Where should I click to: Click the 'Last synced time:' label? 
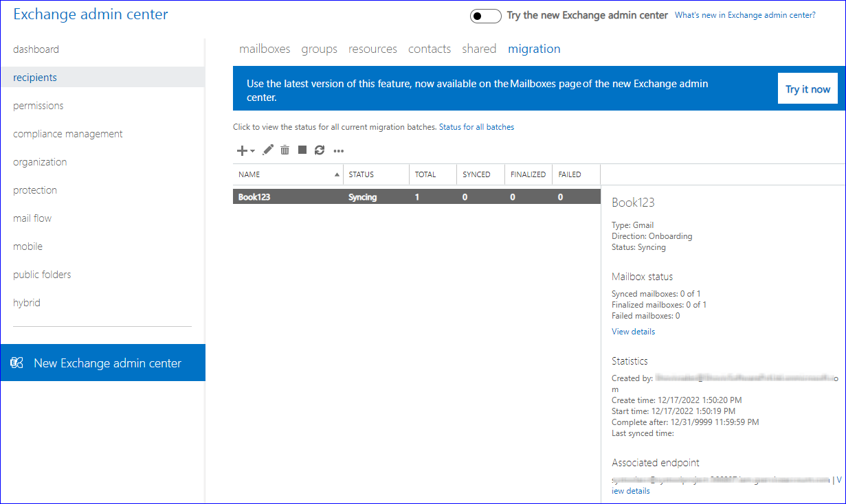(x=643, y=433)
